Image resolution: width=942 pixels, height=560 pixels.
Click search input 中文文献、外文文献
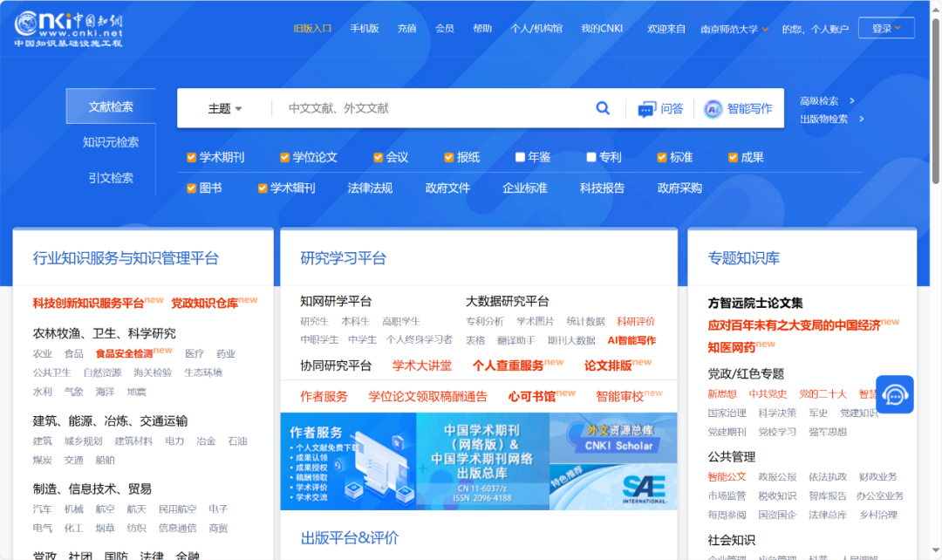[x=429, y=108]
